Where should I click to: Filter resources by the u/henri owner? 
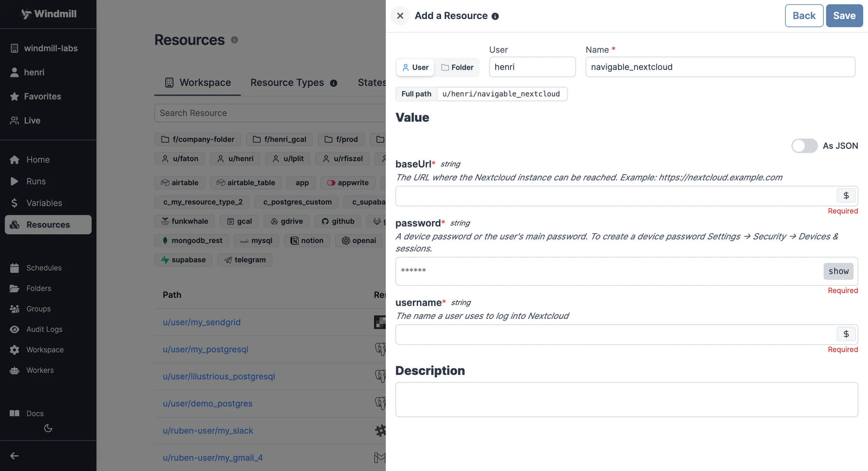click(x=235, y=159)
